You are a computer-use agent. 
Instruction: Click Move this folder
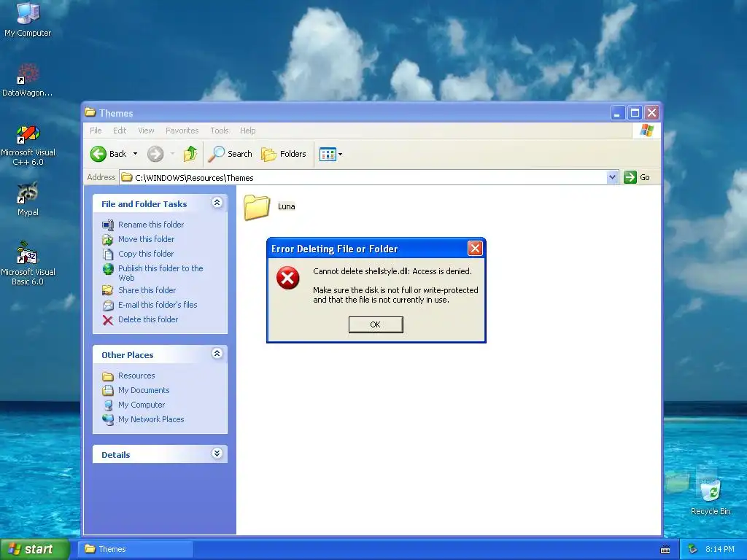coord(146,239)
